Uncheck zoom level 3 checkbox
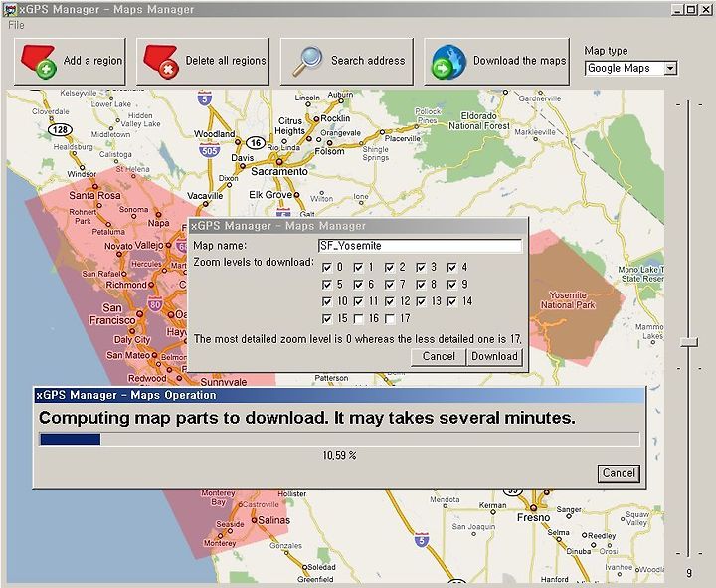 tap(421, 268)
